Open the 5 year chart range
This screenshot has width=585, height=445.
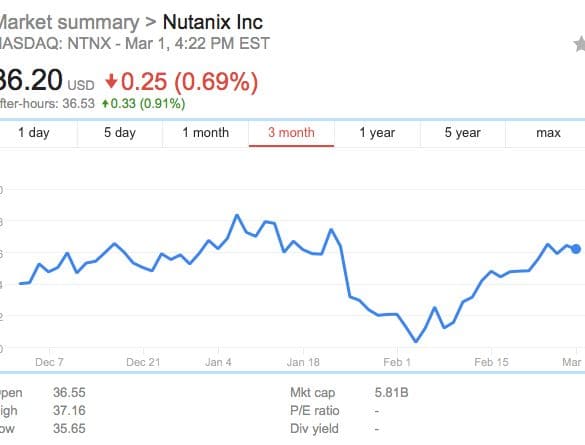pos(463,133)
